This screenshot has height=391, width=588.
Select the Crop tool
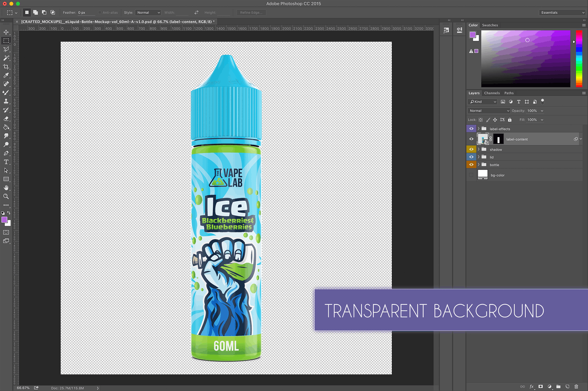tap(6, 66)
